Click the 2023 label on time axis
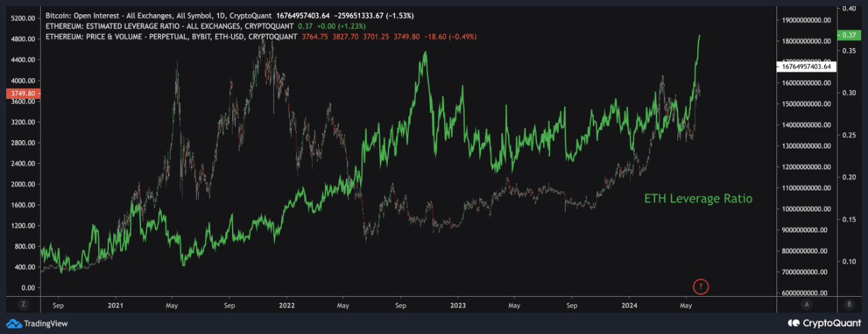The width and height of the screenshot is (868, 334). point(458,306)
